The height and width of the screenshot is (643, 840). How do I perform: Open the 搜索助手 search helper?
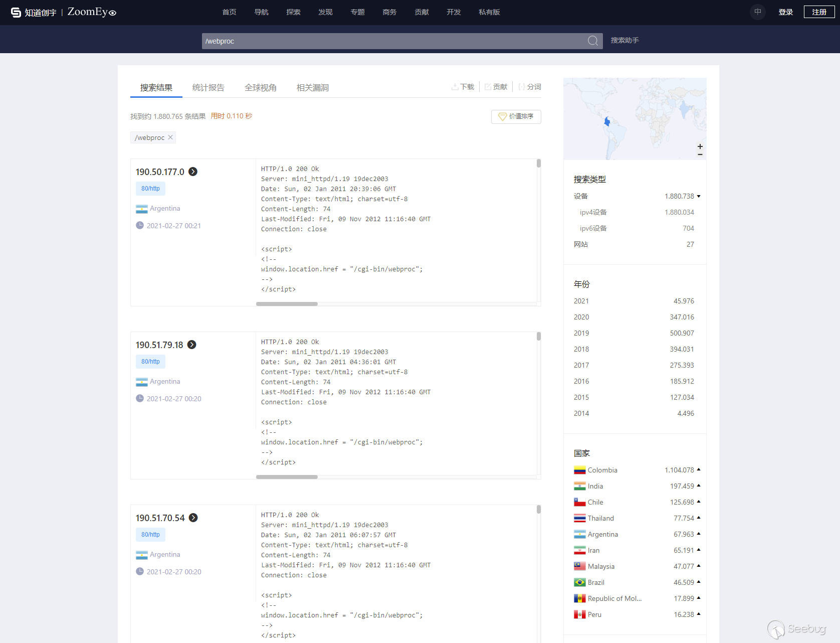tap(625, 40)
